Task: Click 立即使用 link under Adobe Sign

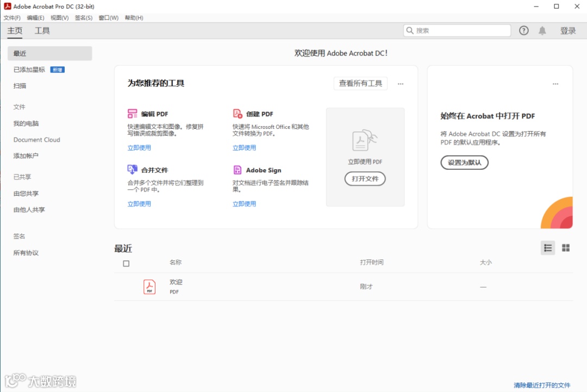Action: [244, 204]
